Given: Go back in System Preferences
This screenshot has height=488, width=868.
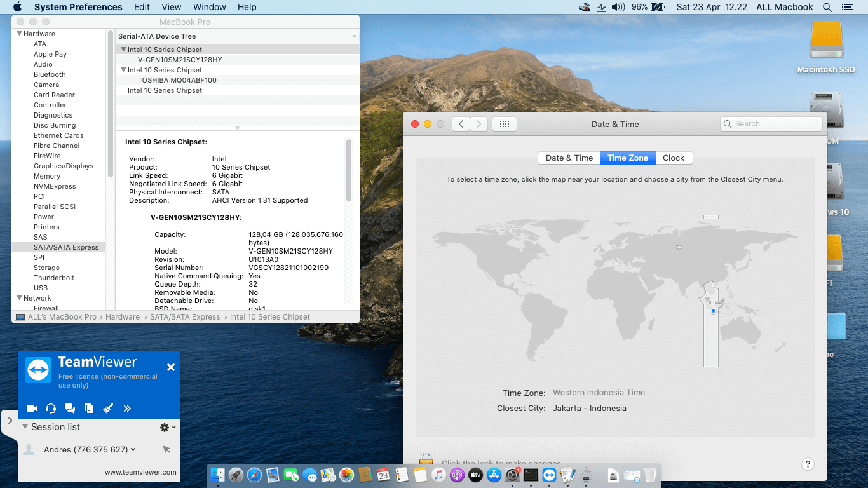Looking at the screenshot, I should coord(461,124).
